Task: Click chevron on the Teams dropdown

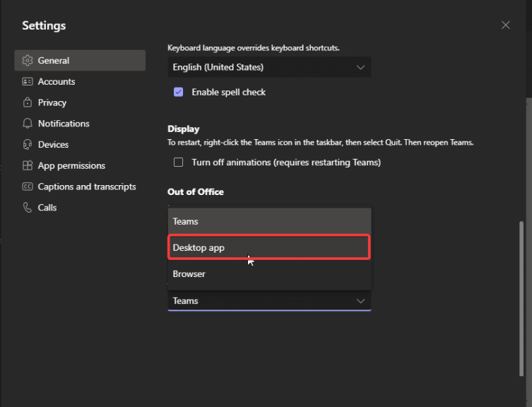Action: pyautogui.click(x=360, y=301)
